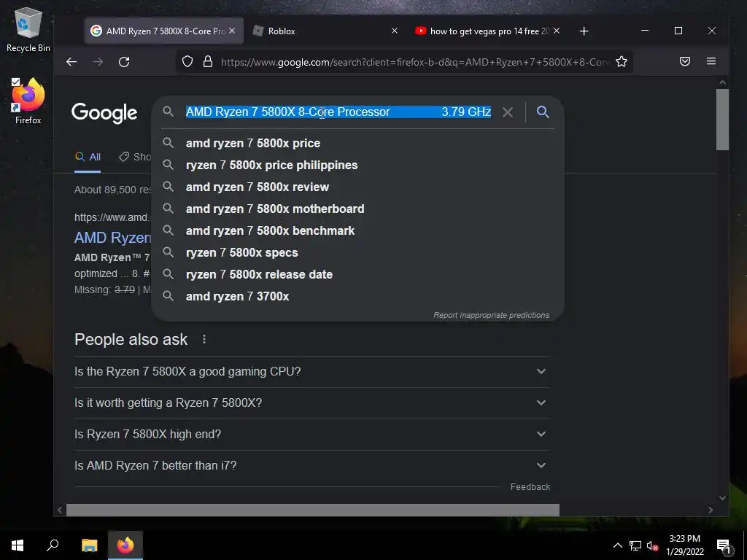Viewport: 747px width, 560px height.
Task: Open the network status tray icon
Action: coord(635,545)
